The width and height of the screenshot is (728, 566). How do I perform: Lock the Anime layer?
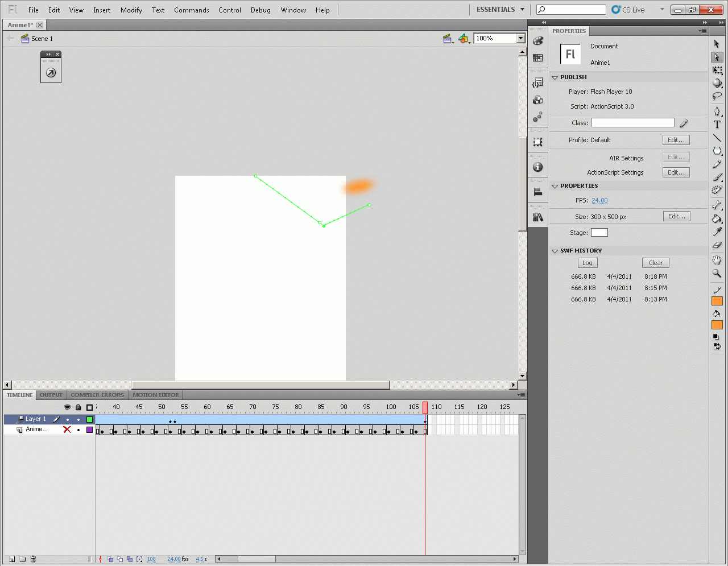(x=78, y=429)
